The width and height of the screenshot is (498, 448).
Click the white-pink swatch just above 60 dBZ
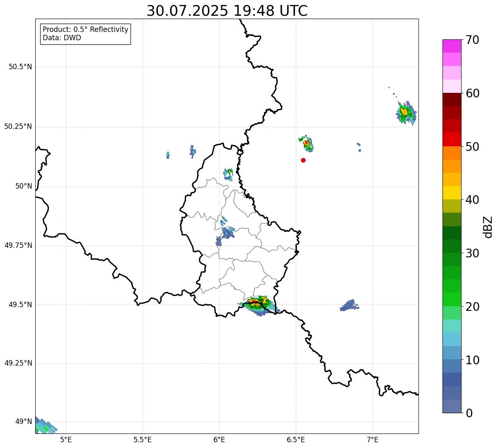(x=452, y=86)
